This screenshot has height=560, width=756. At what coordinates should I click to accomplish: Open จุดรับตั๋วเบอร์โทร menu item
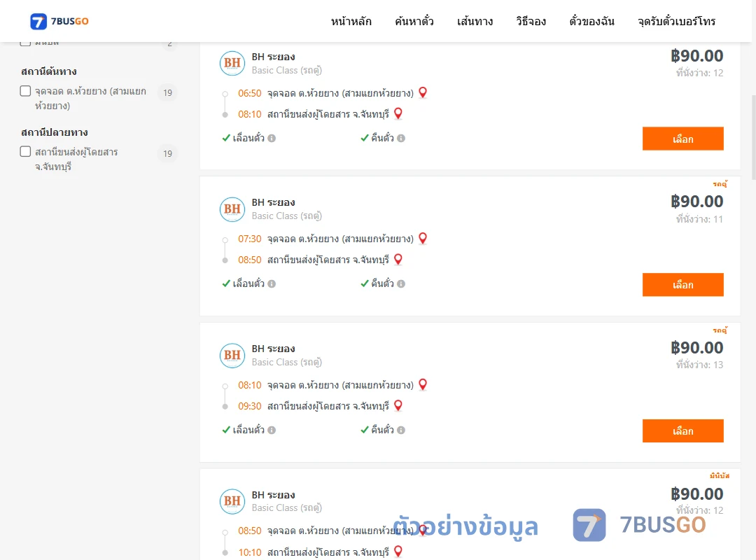click(676, 21)
